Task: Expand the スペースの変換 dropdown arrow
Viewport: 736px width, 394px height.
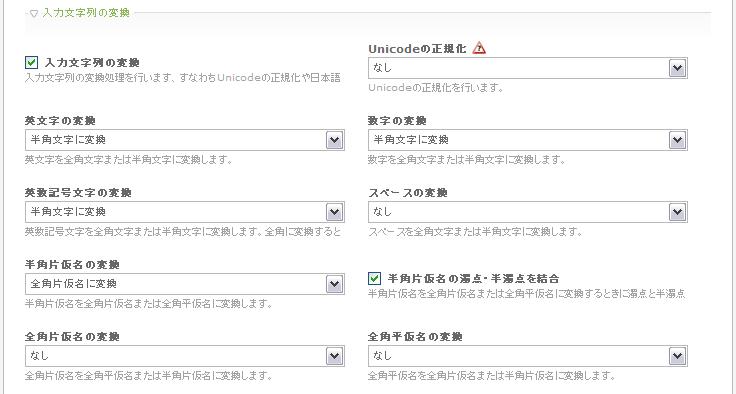Action: 677,212
